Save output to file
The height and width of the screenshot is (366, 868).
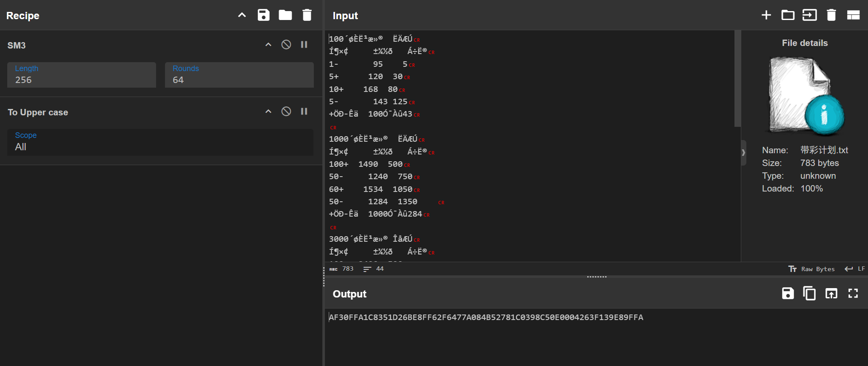pyautogui.click(x=788, y=293)
